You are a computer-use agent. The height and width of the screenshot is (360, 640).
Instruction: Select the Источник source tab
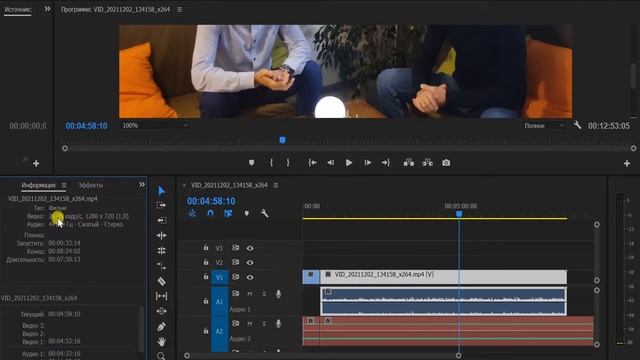click(x=18, y=9)
